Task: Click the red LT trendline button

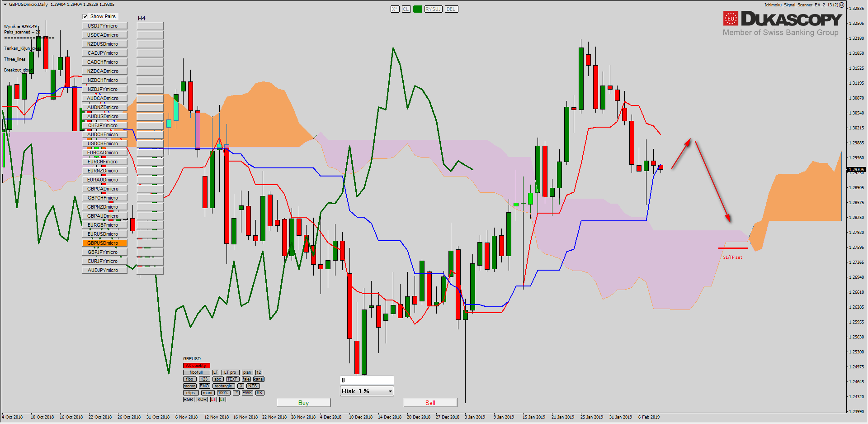Action: pyautogui.click(x=213, y=400)
